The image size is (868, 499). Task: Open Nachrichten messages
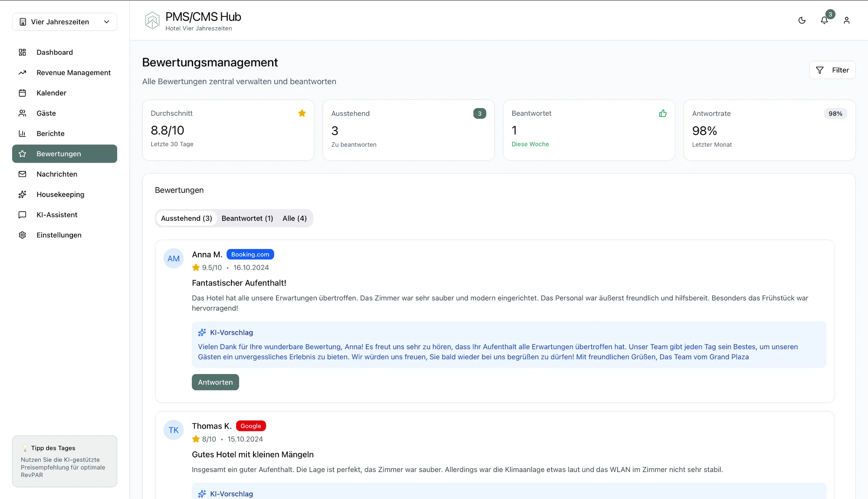click(x=57, y=174)
